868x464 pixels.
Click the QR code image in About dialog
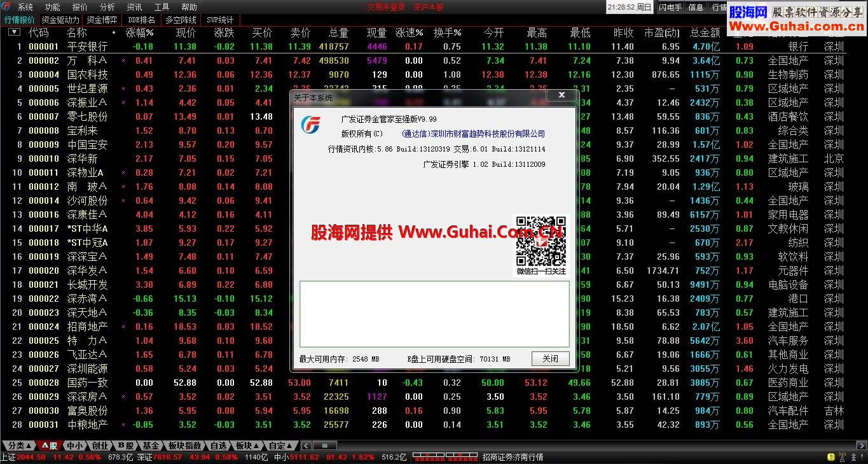[x=541, y=241]
